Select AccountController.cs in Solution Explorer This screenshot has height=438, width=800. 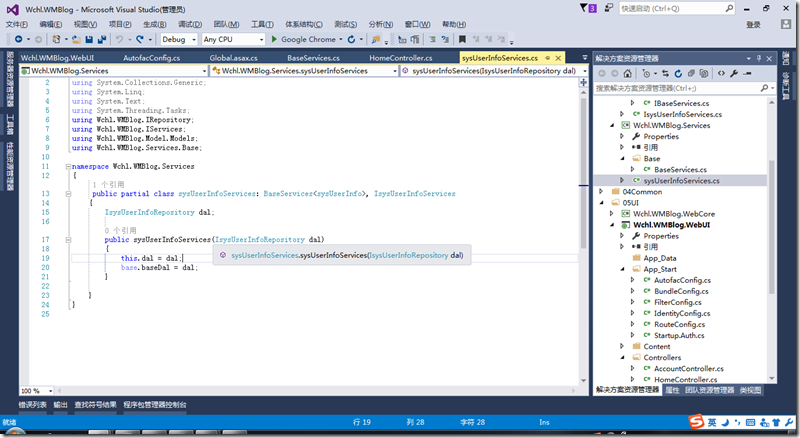pyautogui.click(x=689, y=369)
